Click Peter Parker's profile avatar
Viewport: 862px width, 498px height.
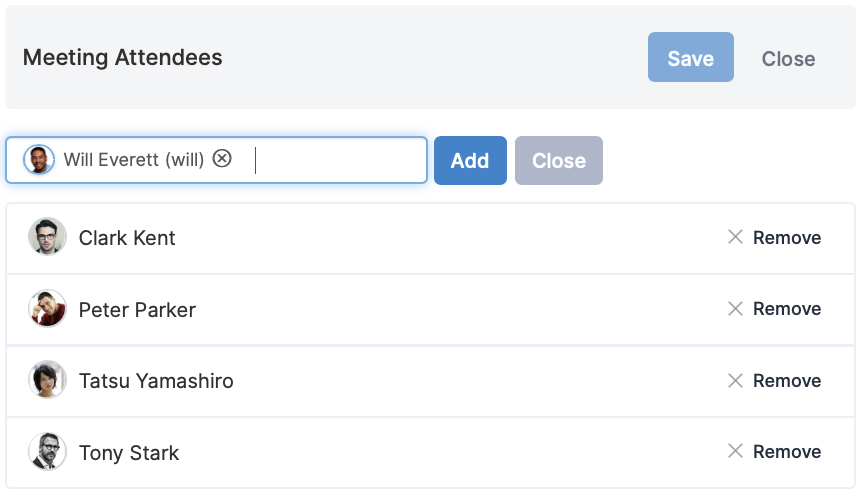coord(47,308)
